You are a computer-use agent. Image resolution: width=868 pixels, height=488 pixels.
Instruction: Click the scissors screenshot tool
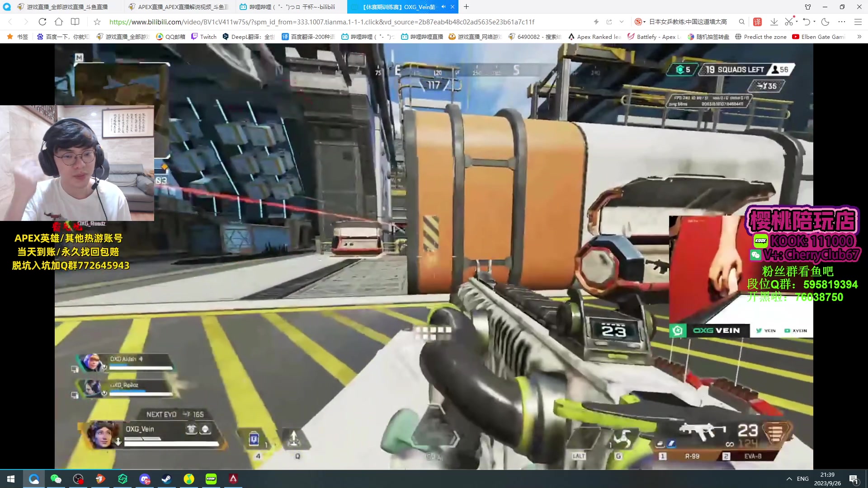788,22
